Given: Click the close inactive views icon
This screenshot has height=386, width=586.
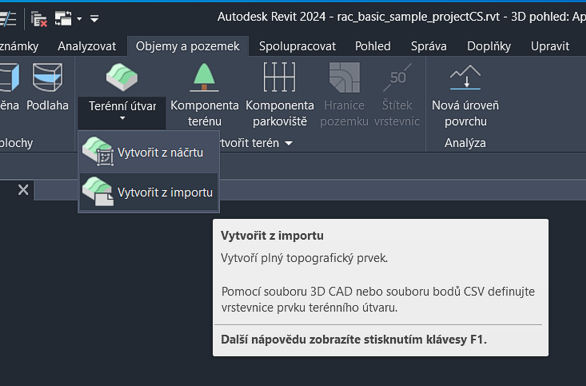Looking at the screenshot, I should (x=39, y=19).
